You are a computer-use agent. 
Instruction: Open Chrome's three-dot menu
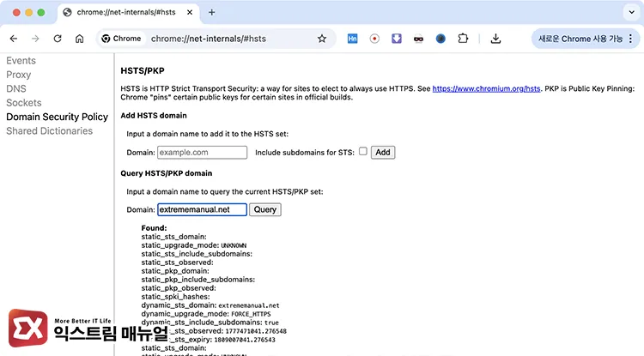pos(631,39)
